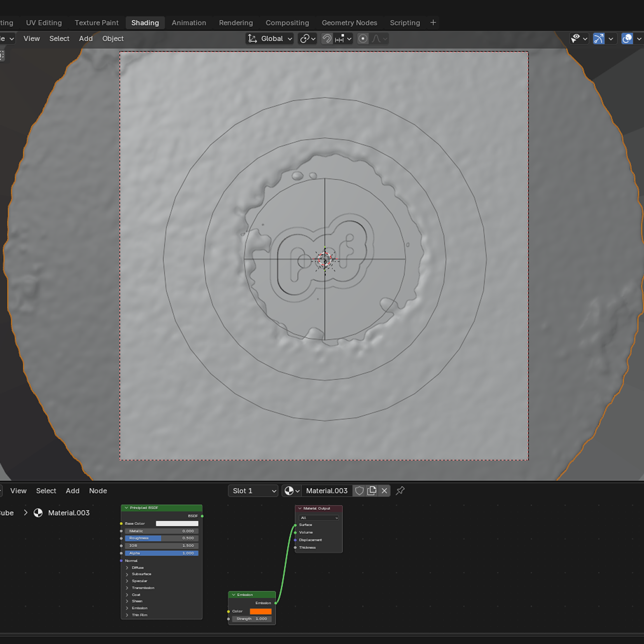The height and width of the screenshot is (644, 644).
Task: Click the transform orientation axis icon
Action: point(252,38)
